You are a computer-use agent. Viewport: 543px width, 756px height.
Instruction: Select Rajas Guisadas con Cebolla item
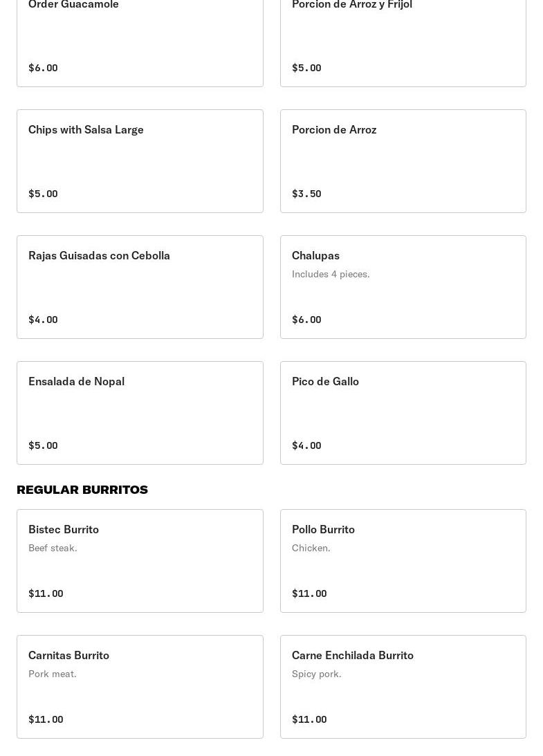(140, 287)
